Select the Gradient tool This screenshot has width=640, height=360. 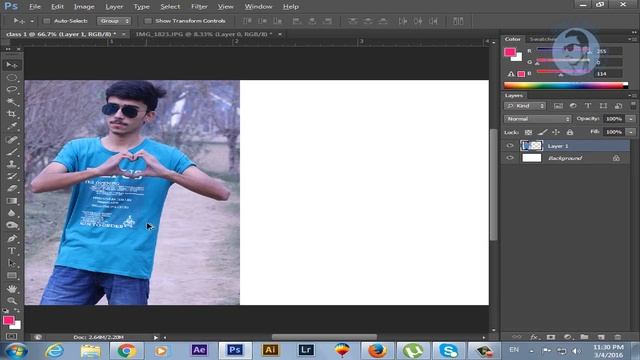(11, 201)
